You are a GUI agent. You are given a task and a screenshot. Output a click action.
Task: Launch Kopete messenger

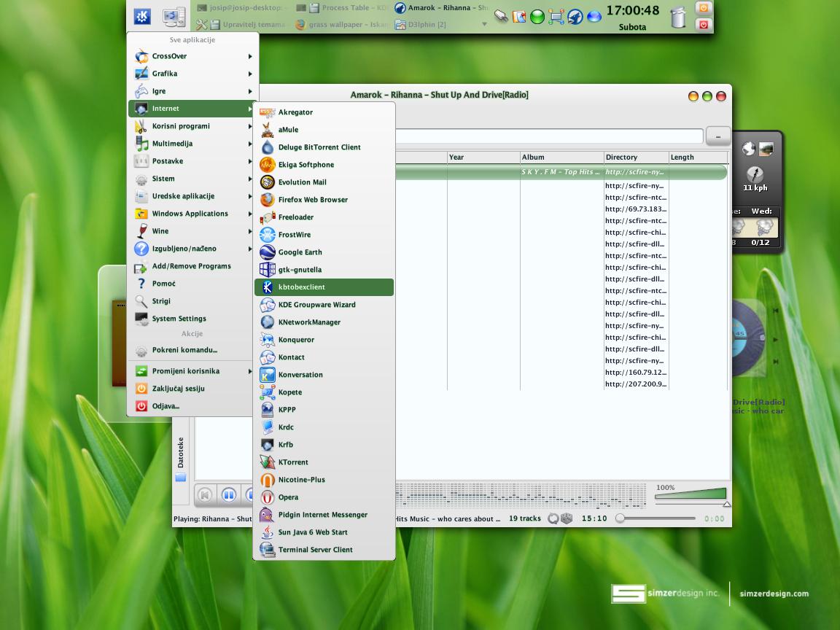click(x=324, y=392)
